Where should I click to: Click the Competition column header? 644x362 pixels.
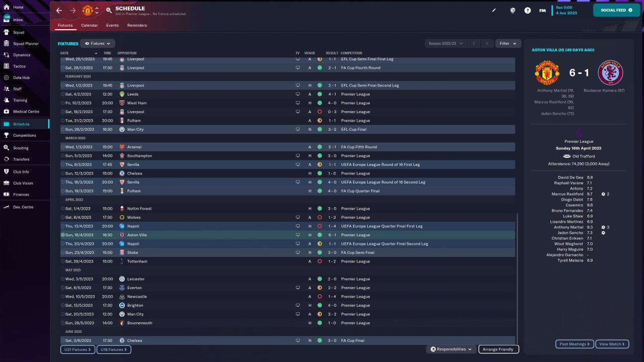click(x=351, y=53)
